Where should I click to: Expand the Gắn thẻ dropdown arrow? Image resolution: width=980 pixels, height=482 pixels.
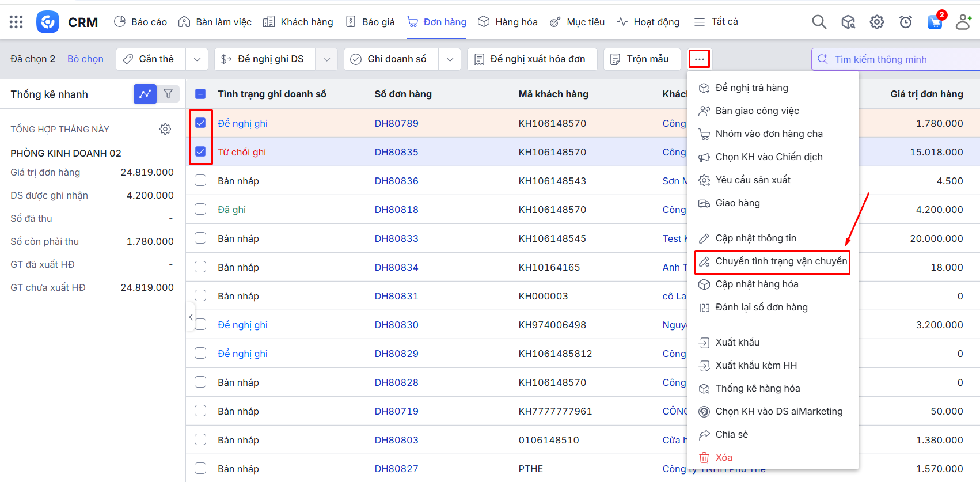click(x=197, y=59)
